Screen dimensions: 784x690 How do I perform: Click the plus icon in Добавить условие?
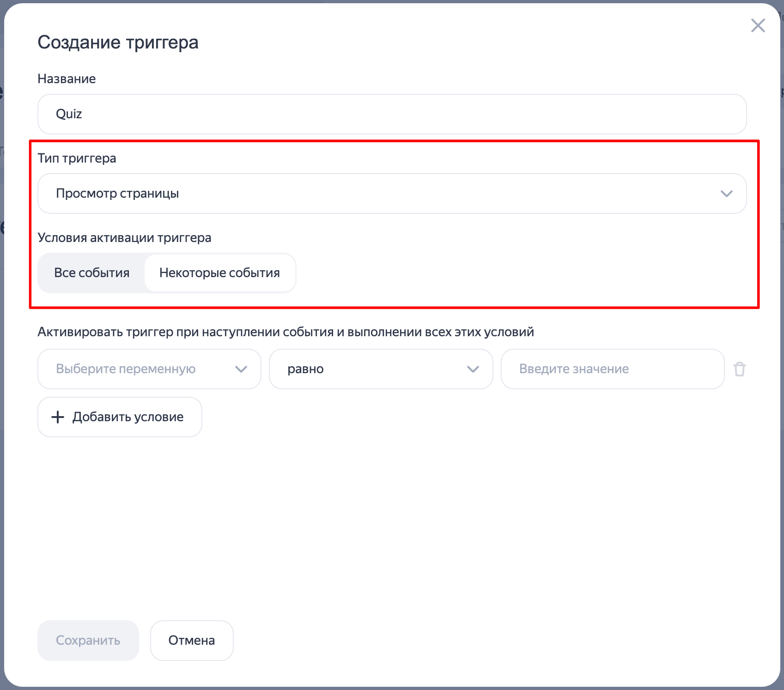(x=58, y=417)
